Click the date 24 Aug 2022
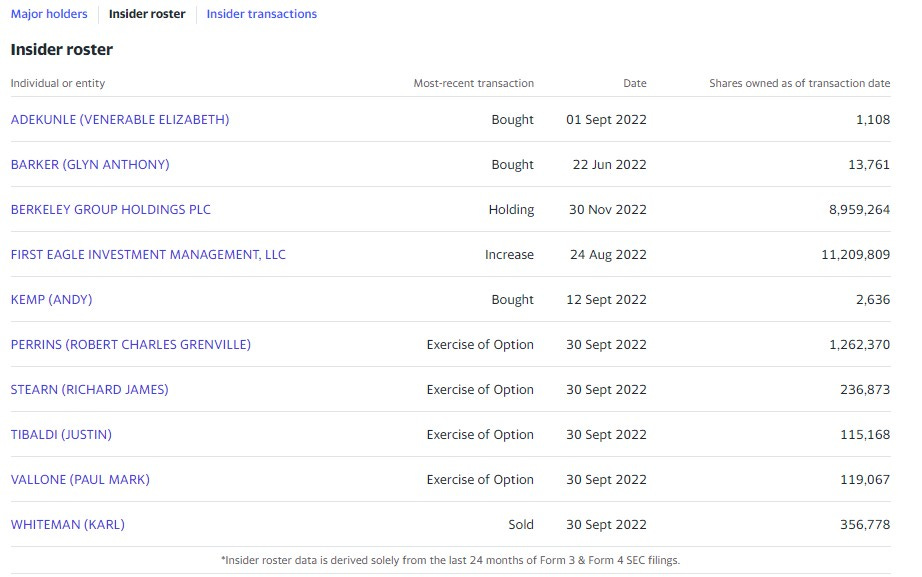The image size is (922, 577). coord(608,255)
